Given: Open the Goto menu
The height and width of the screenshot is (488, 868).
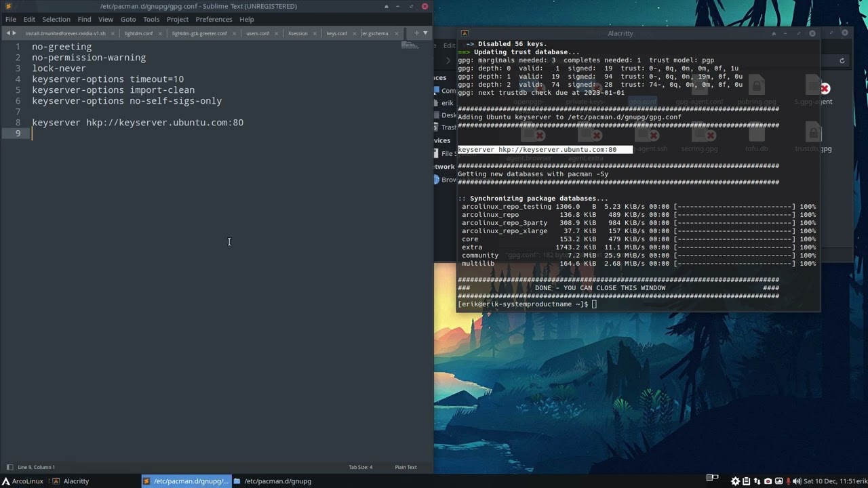Looking at the screenshot, I should [x=128, y=19].
